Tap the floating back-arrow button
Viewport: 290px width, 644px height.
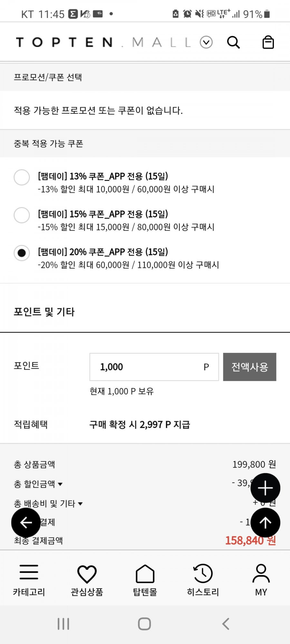point(26,523)
